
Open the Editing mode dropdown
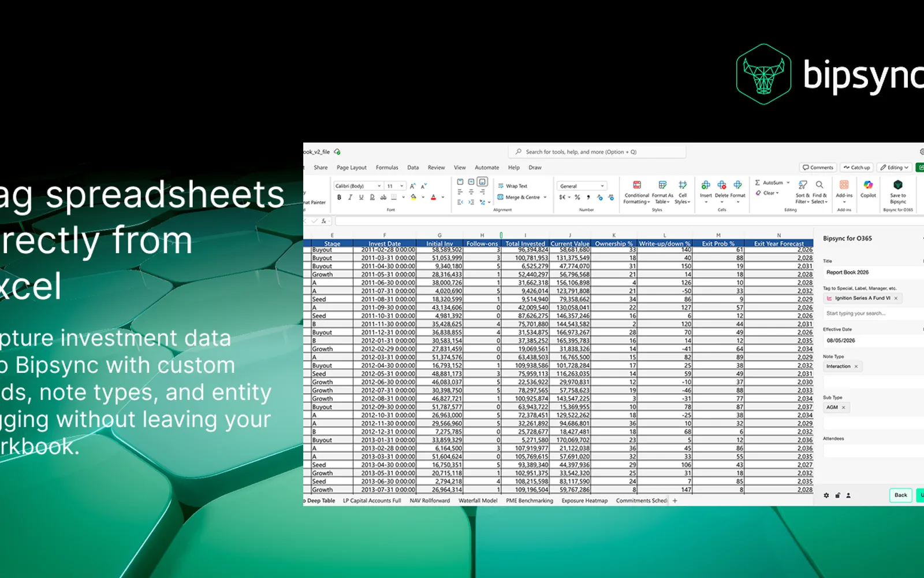[895, 168]
